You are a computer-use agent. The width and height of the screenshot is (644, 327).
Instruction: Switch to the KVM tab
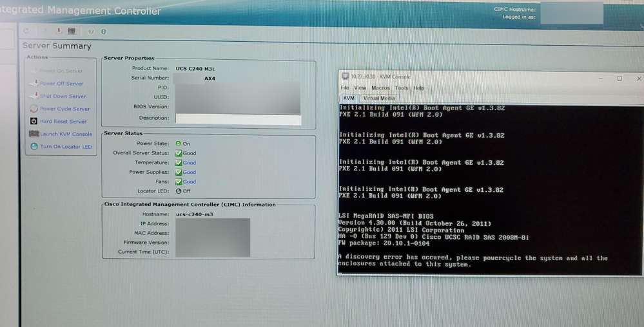348,98
